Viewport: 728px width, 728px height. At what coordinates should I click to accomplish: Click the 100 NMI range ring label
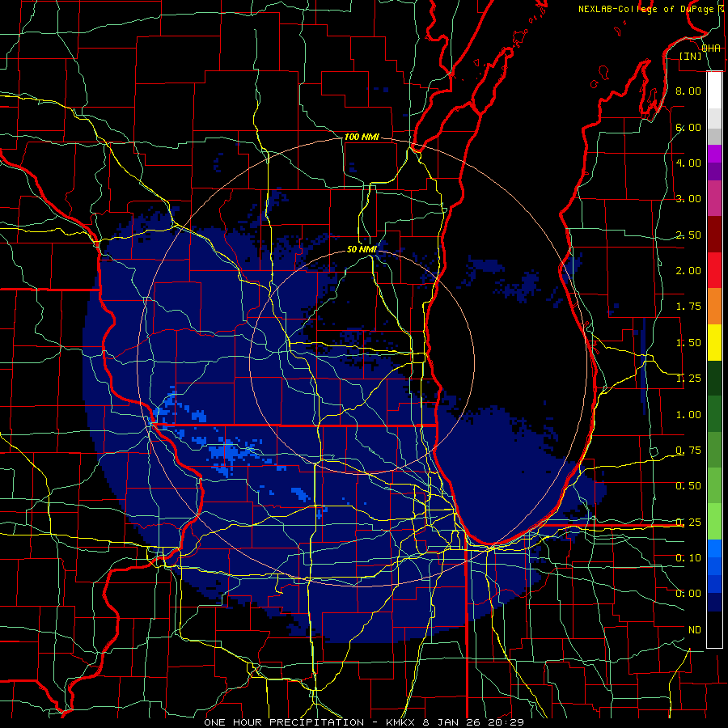click(362, 137)
